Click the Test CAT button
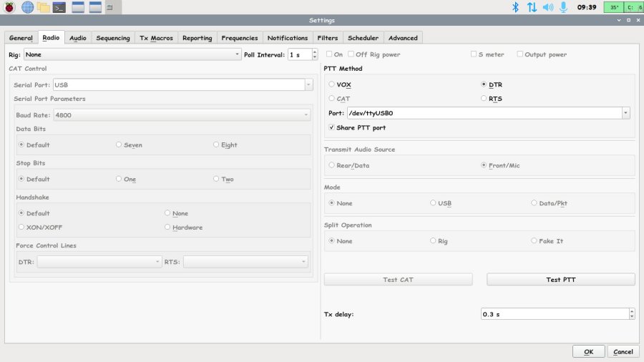Viewport: 644px width, 362px height. [398, 280]
